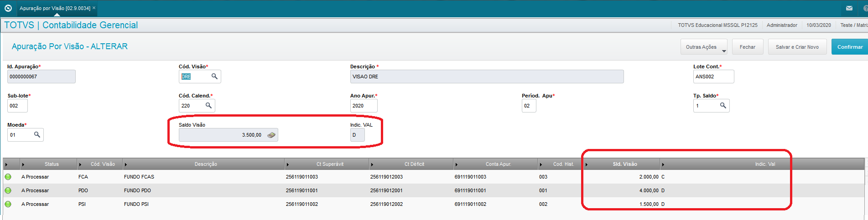This screenshot has height=220, width=868.
Task: Click the Indic. VAL field
Action: coord(357,135)
